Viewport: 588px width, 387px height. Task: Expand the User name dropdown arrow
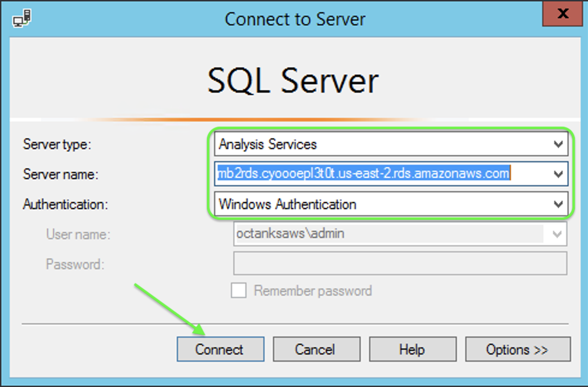[557, 234]
